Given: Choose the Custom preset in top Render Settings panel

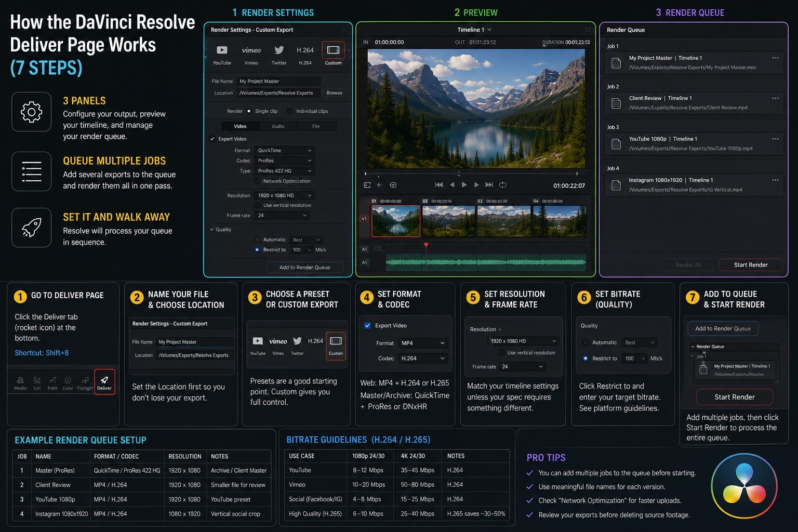Looking at the screenshot, I should click(x=333, y=54).
